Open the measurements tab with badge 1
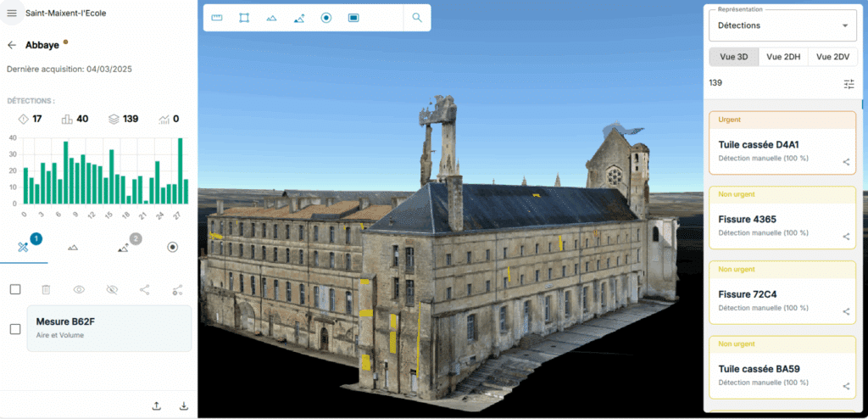Screen dimensions: 868x419 (x=24, y=247)
